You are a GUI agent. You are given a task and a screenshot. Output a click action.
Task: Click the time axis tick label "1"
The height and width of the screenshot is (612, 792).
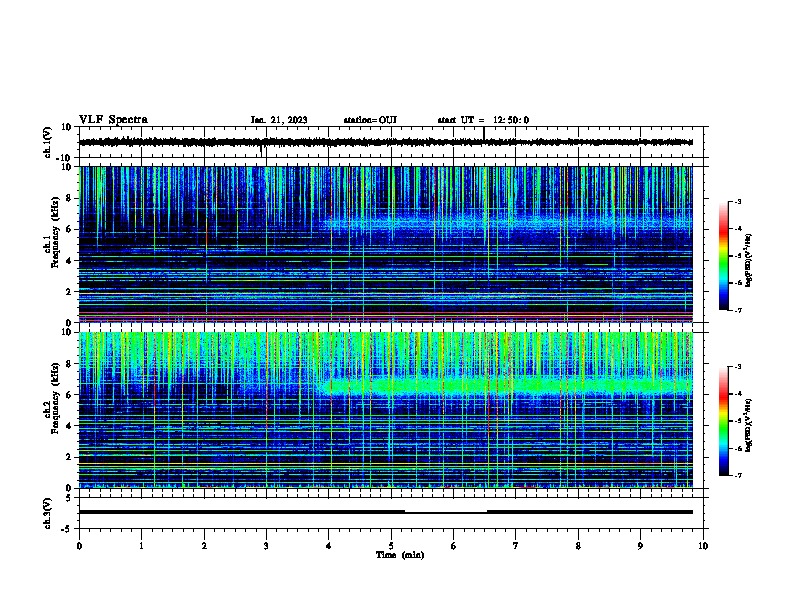pyautogui.click(x=141, y=546)
